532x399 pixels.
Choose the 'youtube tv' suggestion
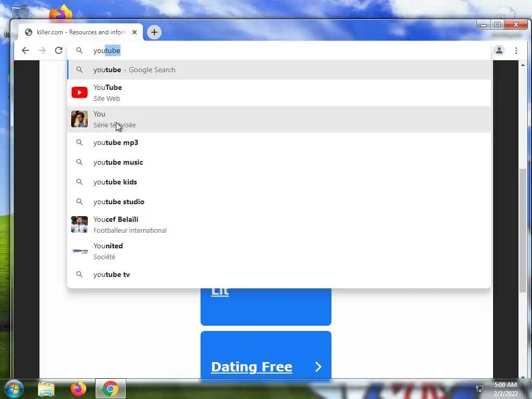(279, 274)
